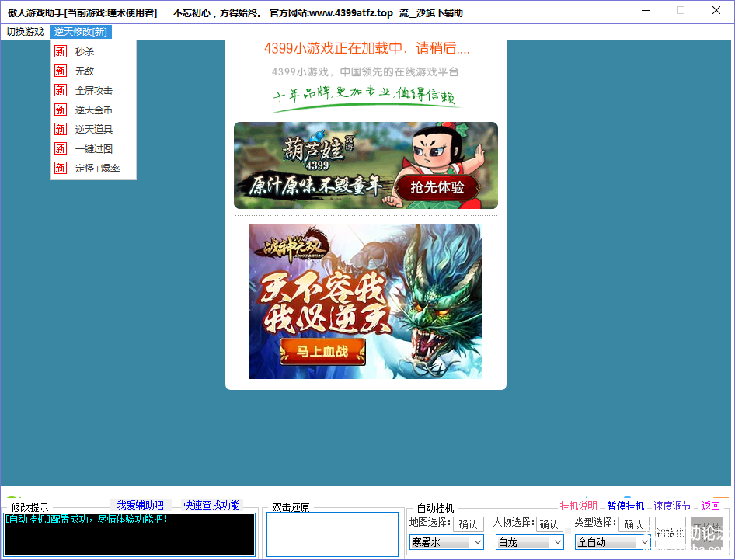The height and width of the screenshot is (560, 735).
Task: Click the 马上血战 button on dragon ad
Action: [322, 352]
